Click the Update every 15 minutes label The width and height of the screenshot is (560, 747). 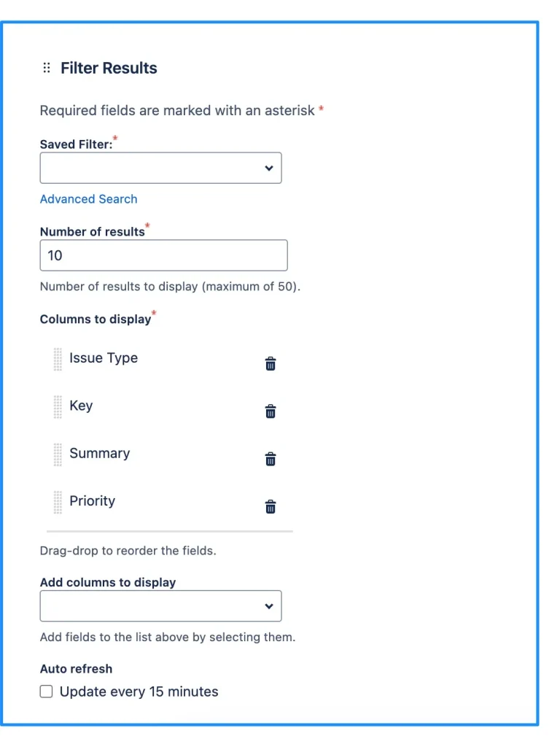pyautogui.click(x=139, y=692)
